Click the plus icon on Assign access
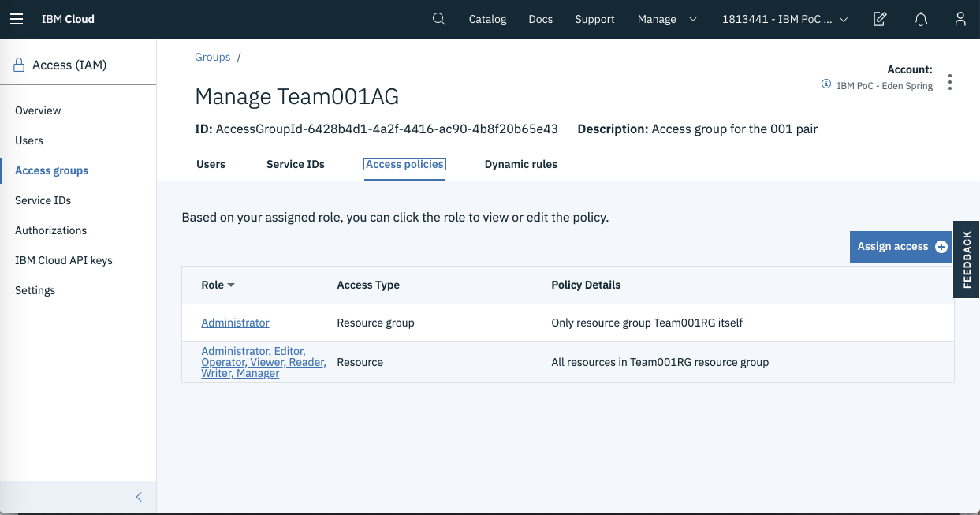 coord(941,247)
